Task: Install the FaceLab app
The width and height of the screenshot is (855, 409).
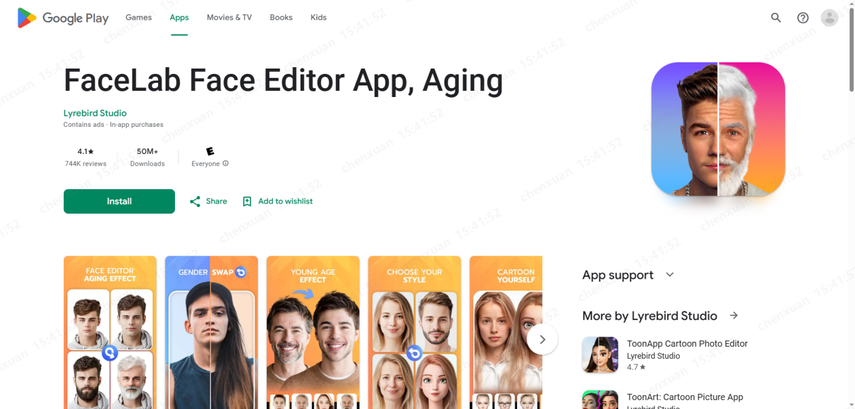Action: pos(119,201)
